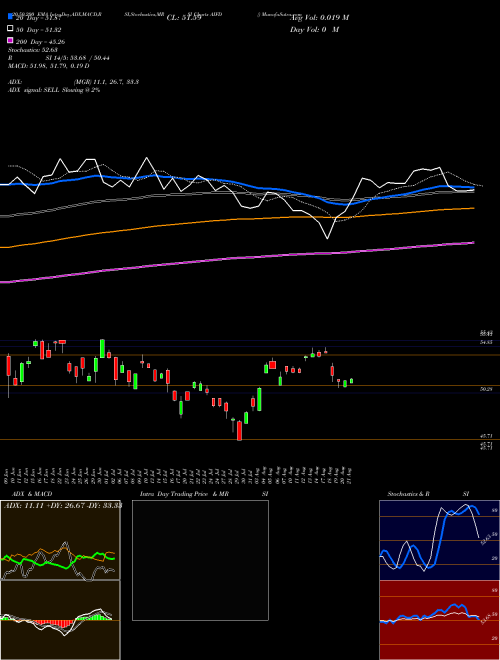Click the tall green candlestick near 54.85
The width and height of the screenshot is (500, 660).
point(102,349)
